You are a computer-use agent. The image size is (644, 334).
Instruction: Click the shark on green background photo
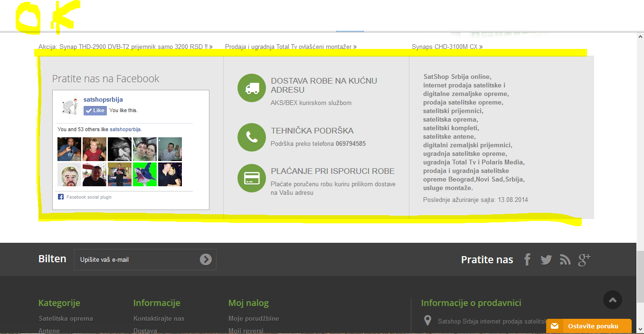tap(145, 174)
